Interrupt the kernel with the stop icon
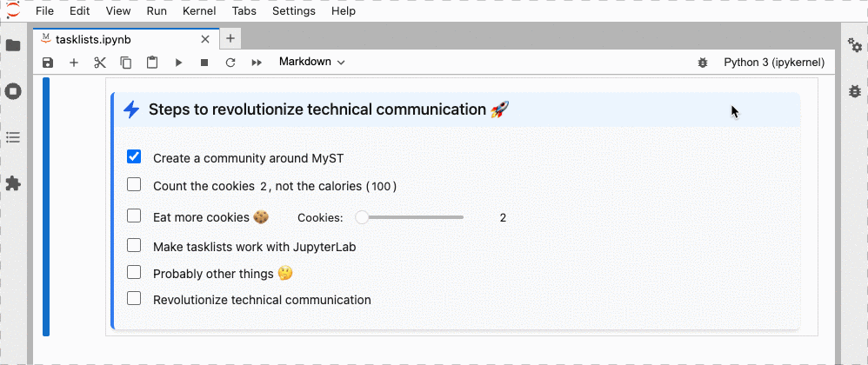 point(204,63)
